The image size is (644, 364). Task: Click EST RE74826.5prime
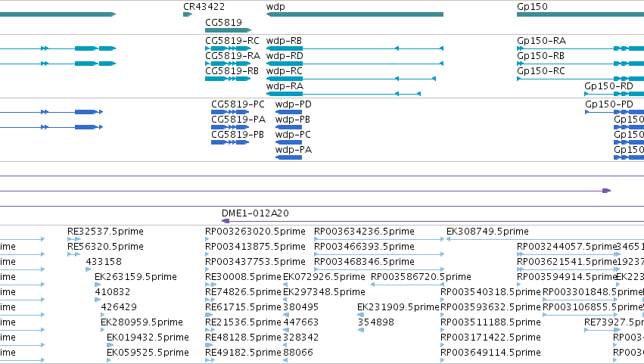pyautogui.click(x=209, y=300)
